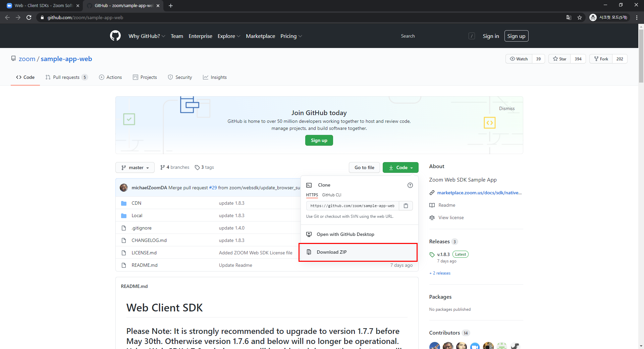
Task: Click the zoom owner link
Action: [27, 59]
